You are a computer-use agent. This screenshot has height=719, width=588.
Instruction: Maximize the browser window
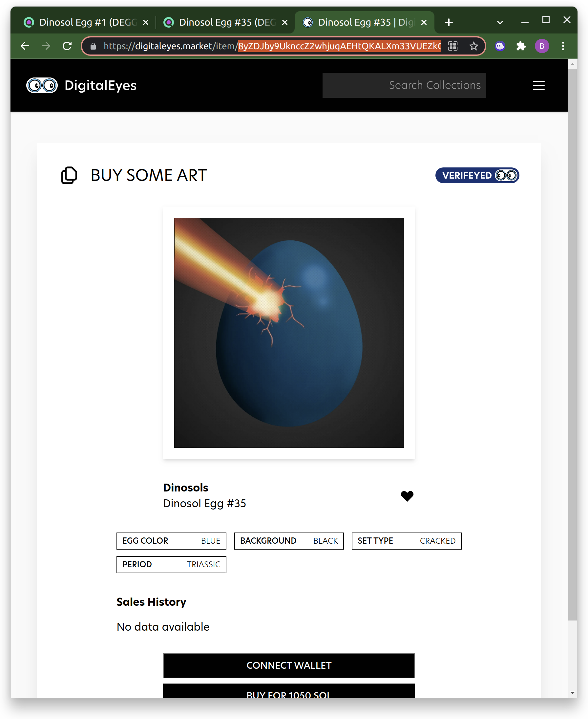(546, 20)
